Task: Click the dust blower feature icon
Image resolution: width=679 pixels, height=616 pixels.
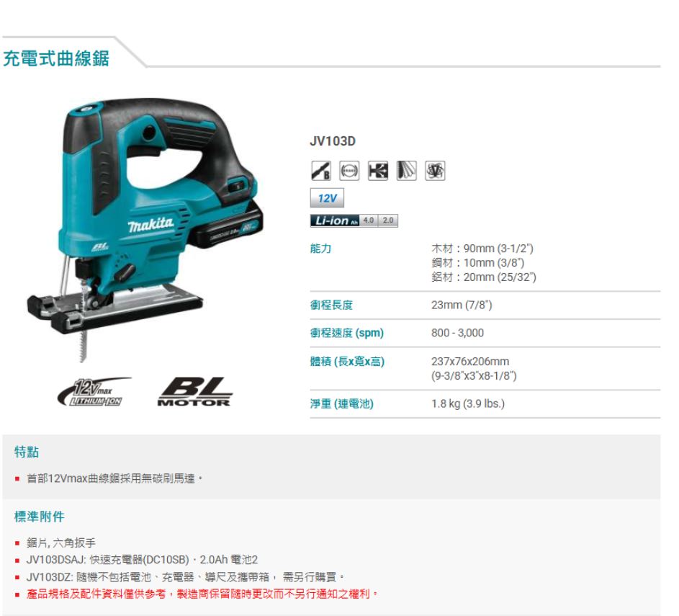Action: pyautogui.click(x=378, y=171)
